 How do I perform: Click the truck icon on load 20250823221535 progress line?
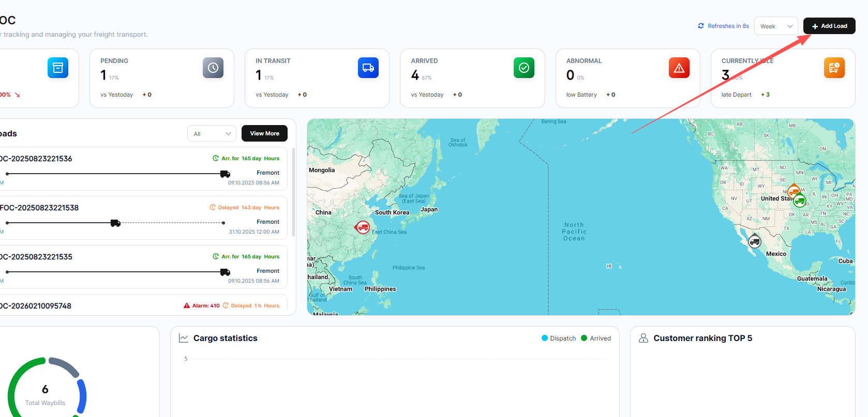coord(225,272)
